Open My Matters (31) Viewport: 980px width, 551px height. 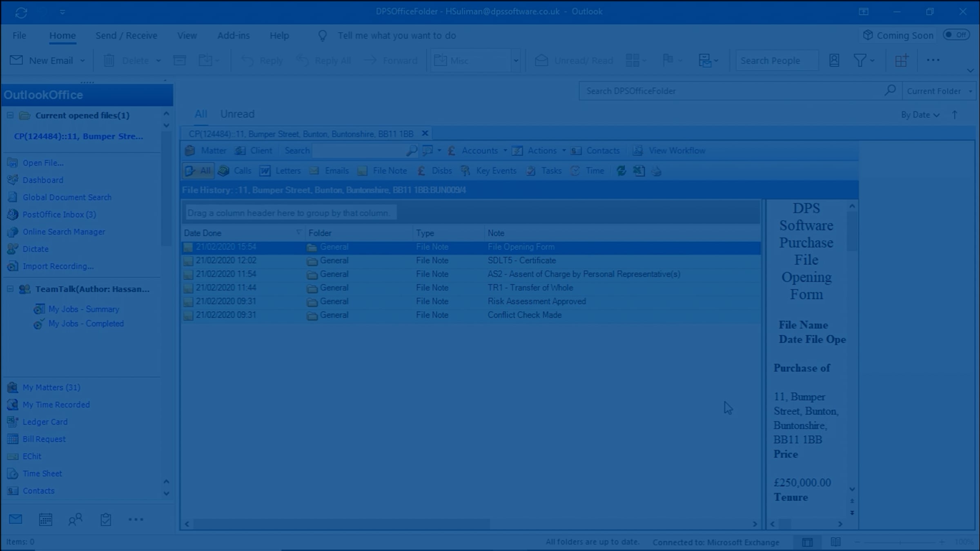tap(51, 387)
